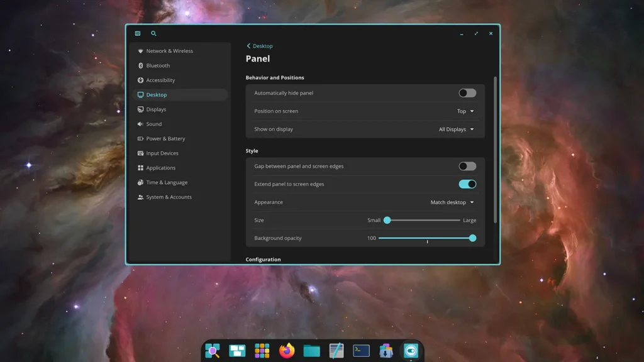Turn on gap between panel and edges
This screenshot has height=362, width=644.
(467, 167)
